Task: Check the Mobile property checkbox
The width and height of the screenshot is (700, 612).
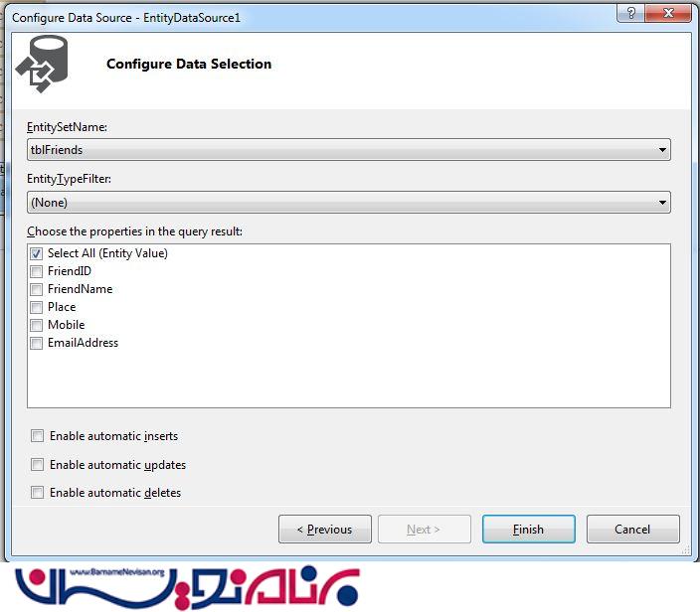Action: (37, 325)
